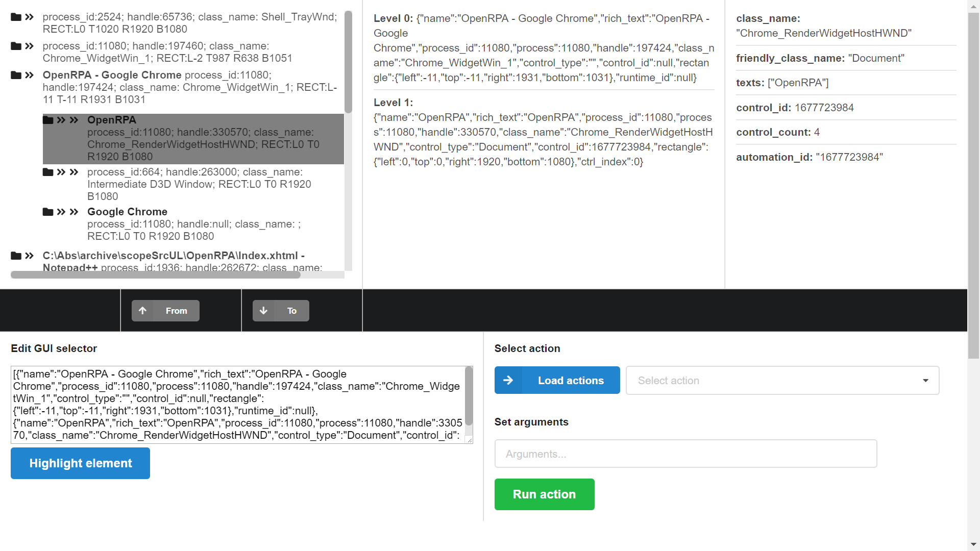Screen dimensions: 980x551
Task: Expand chevron of Shell_TrayWnd row
Action: coord(30,17)
